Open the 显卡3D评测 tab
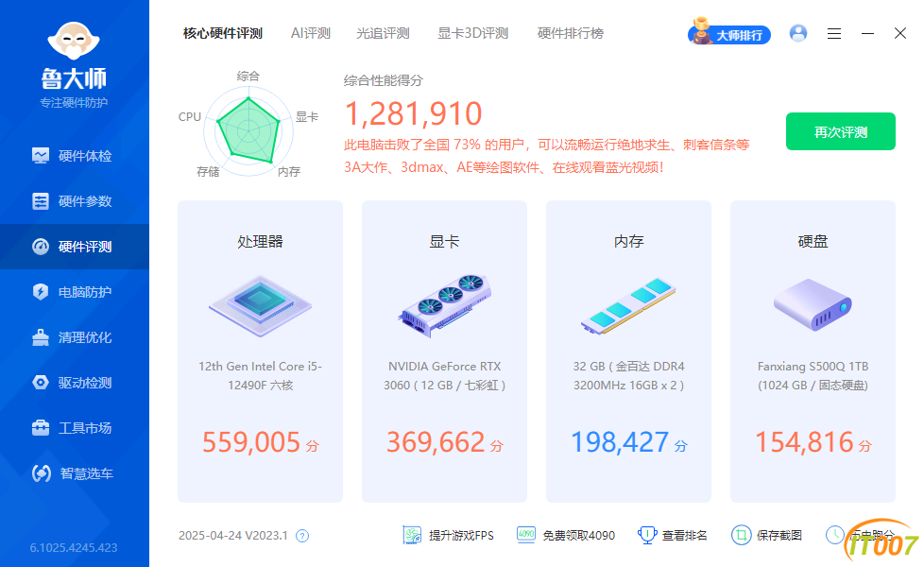The width and height of the screenshot is (924, 567). (x=472, y=34)
